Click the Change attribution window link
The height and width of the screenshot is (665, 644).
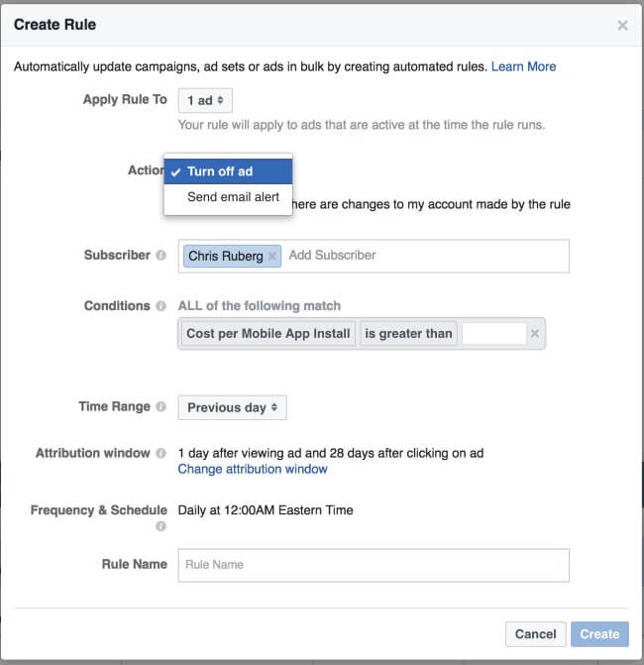(x=252, y=469)
